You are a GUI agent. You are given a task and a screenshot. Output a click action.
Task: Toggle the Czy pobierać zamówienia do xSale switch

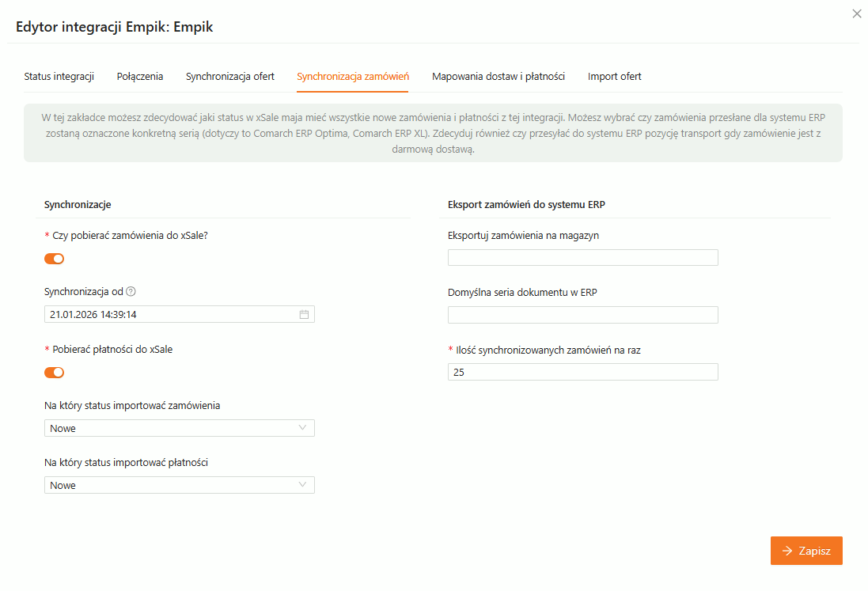(x=54, y=259)
